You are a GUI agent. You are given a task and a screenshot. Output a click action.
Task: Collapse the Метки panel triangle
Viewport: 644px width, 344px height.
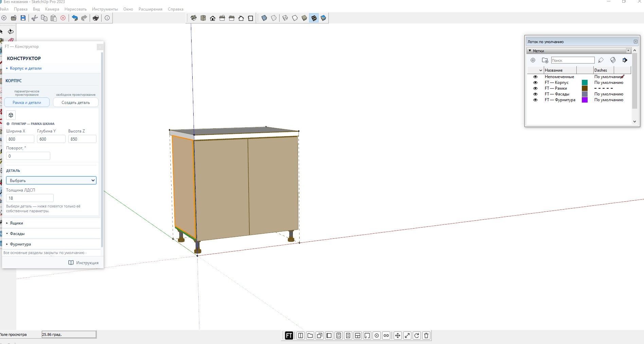pyautogui.click(x=530, y=51)
